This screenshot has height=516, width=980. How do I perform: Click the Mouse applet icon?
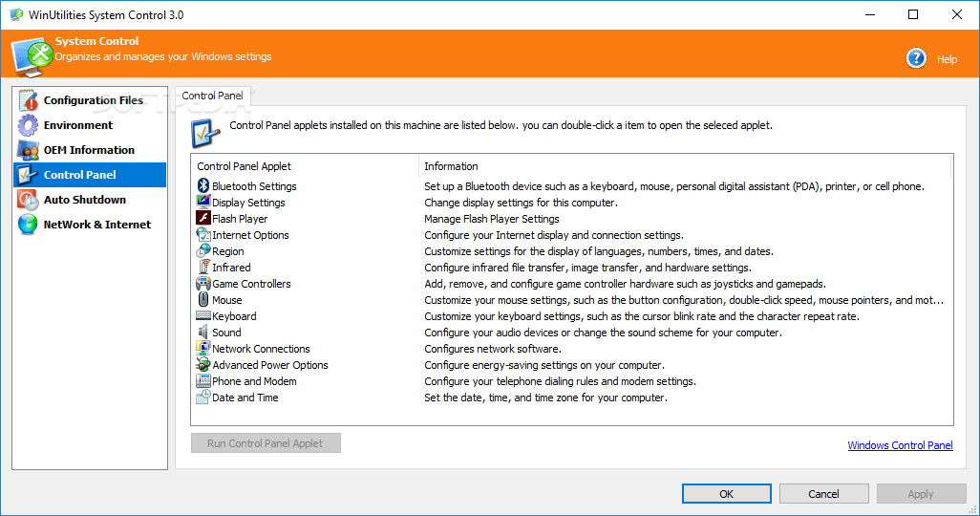pos(203,300)
